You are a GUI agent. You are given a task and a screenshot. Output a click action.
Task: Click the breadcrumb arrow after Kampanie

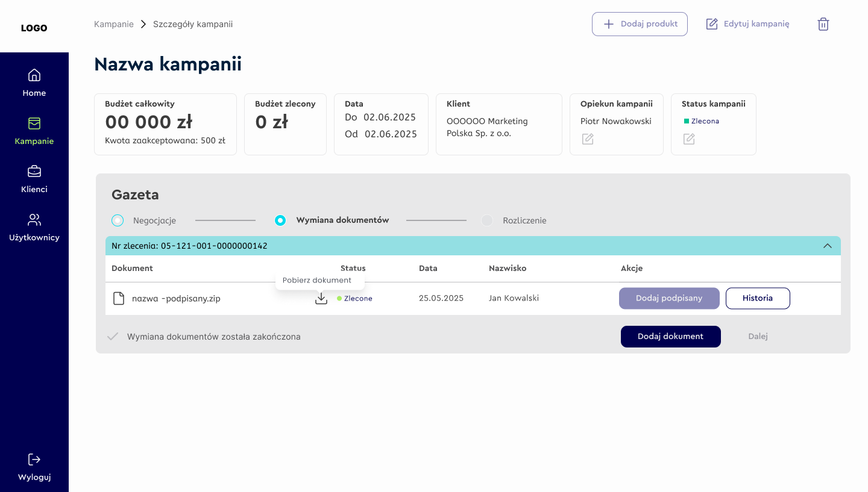[143, 24]
